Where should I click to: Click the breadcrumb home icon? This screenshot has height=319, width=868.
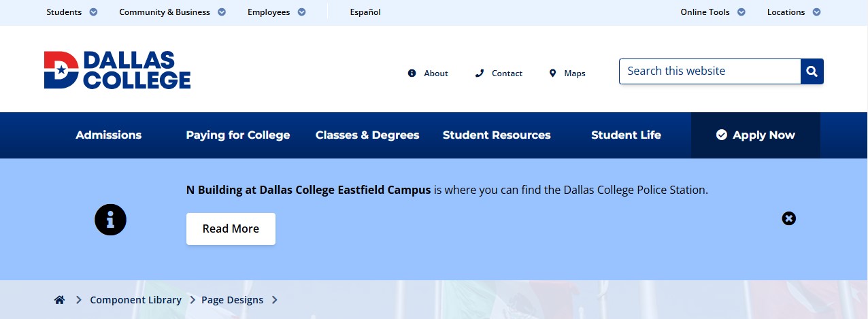point(60,300)
